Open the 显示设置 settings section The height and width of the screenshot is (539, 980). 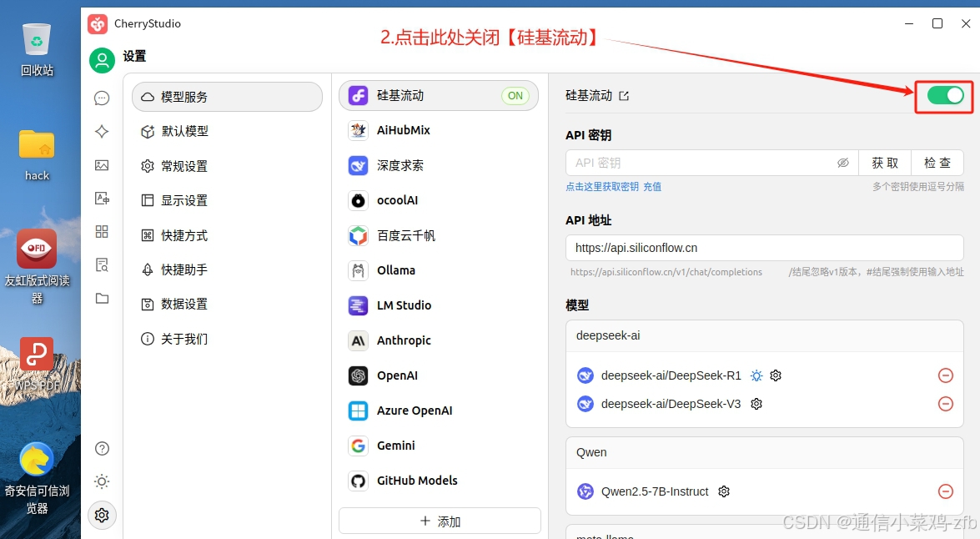point(228,201)
